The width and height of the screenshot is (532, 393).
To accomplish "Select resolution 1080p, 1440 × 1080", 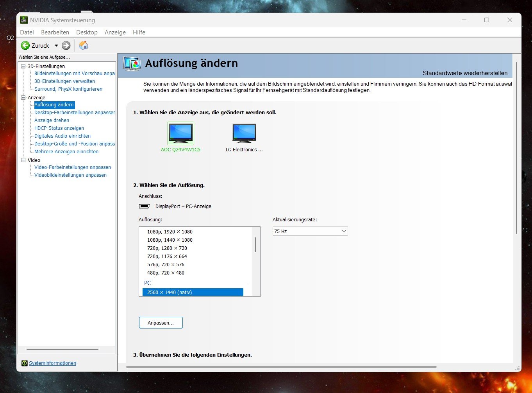I will pos(170,240).
